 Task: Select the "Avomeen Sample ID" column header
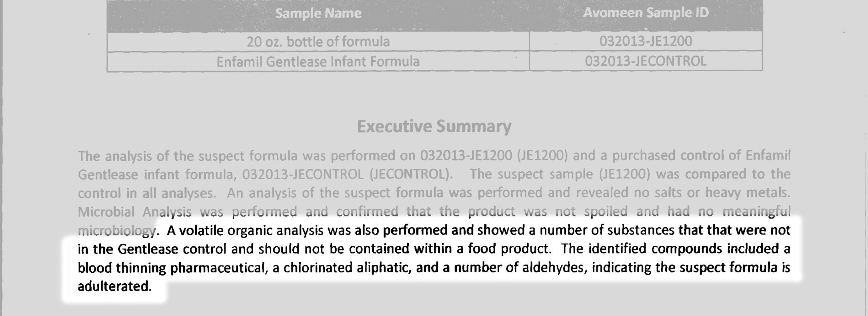646,13
